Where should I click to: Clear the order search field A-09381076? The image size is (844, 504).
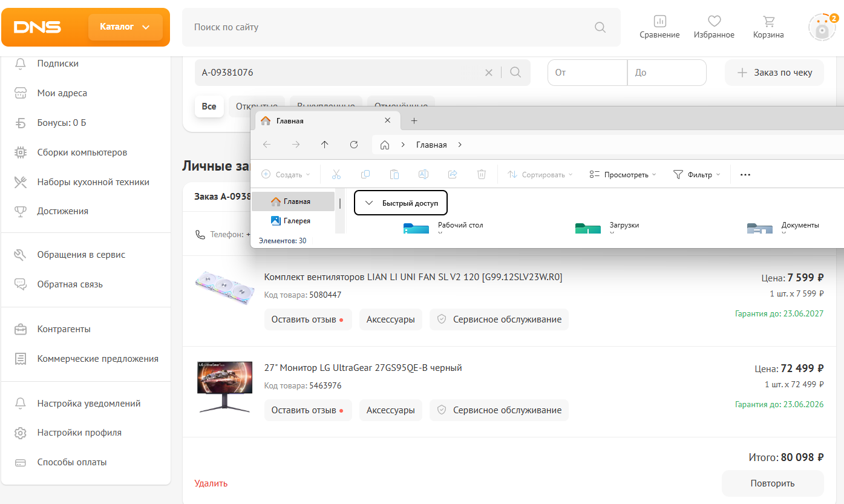489,73
